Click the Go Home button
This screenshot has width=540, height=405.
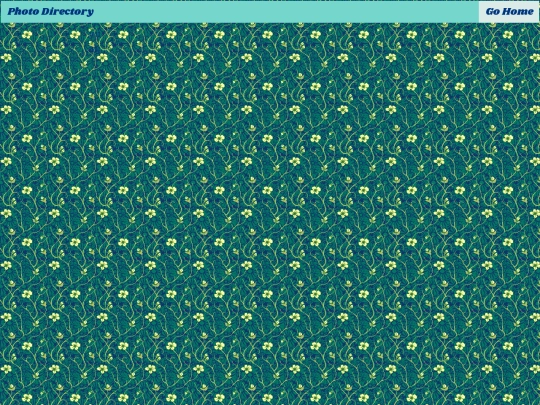point(509,12)
